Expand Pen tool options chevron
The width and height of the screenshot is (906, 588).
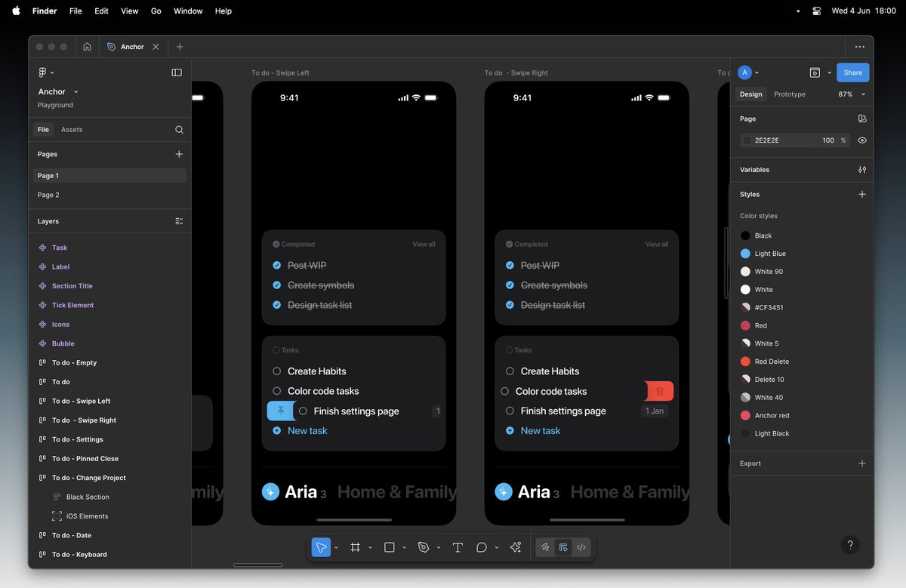point(438,548)
